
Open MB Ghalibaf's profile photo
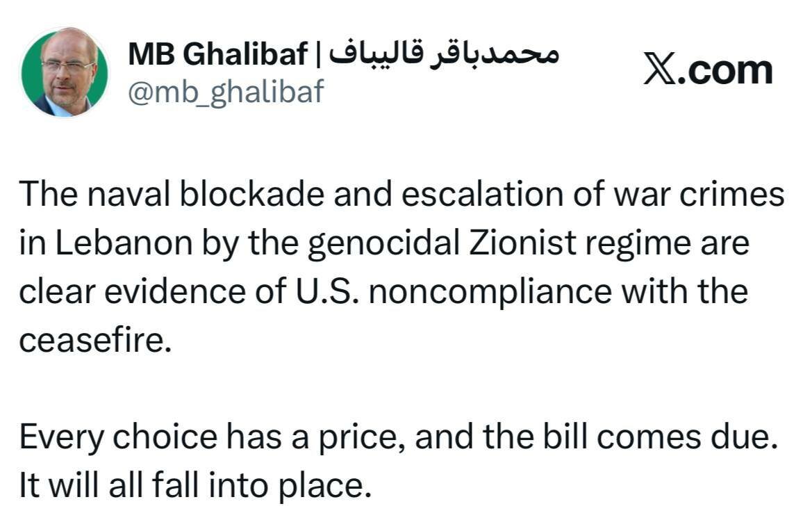[x=64, y=72]
